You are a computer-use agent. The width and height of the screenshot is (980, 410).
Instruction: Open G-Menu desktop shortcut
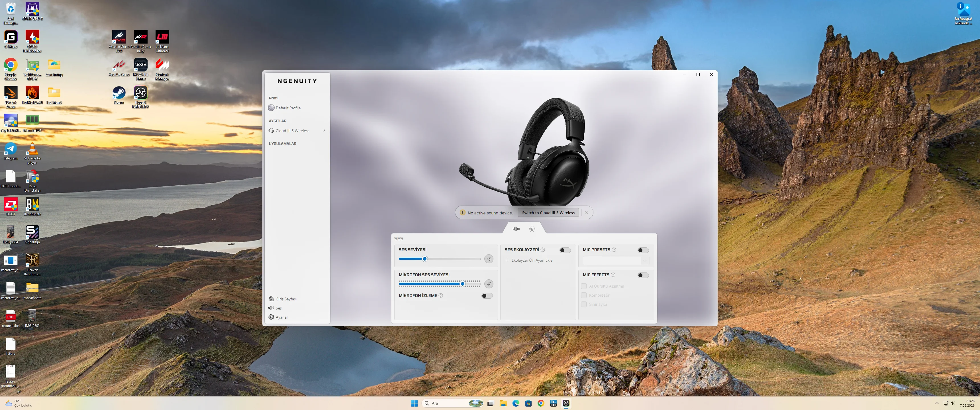(11, 39)
